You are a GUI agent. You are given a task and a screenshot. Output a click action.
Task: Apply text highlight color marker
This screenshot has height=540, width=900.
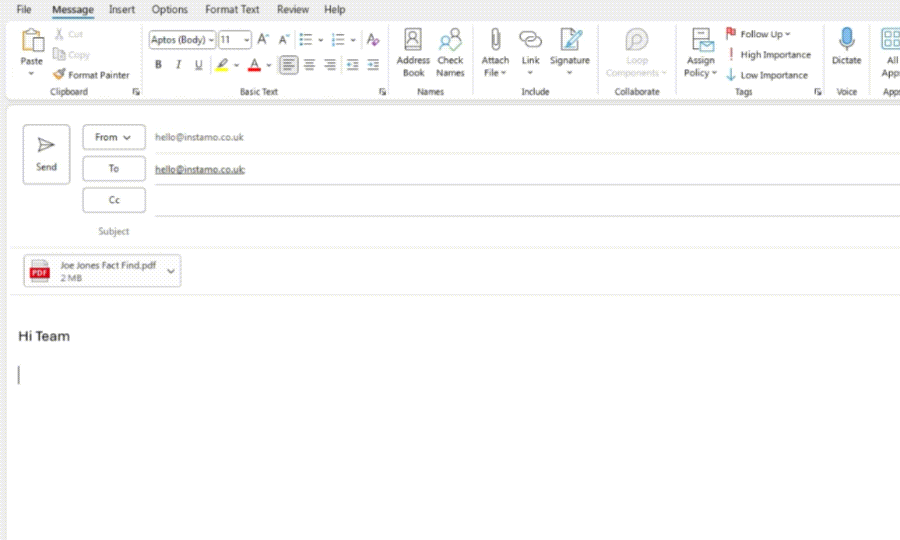tap(222, 65)
